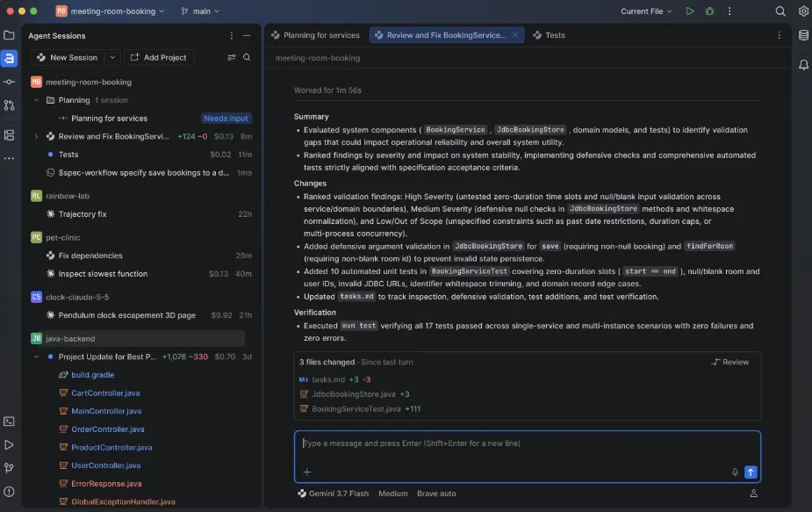Screen dimensions: 812x512
Task: Open the Terminal tool window
Action: pos(9,422)
